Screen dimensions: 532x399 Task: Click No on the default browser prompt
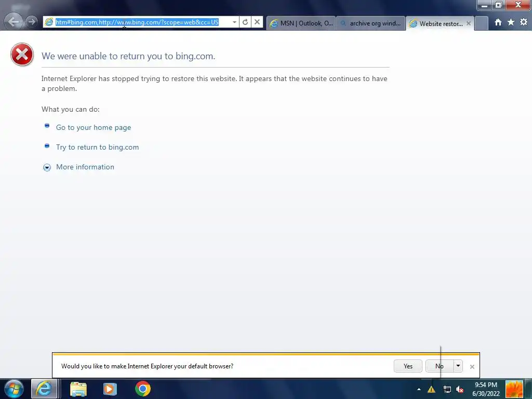[x=440, y=366]
